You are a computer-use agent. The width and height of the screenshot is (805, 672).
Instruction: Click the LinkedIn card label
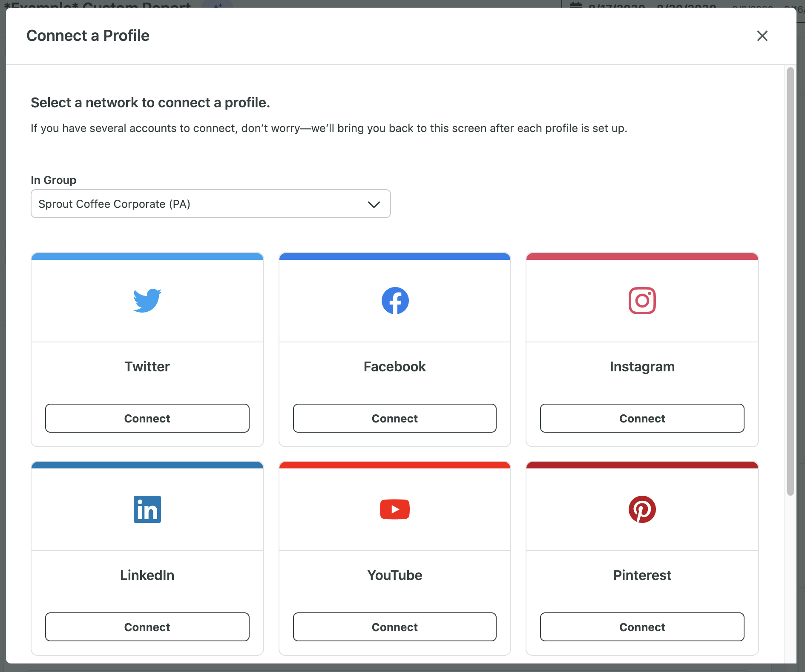click(x=147, y=575)
